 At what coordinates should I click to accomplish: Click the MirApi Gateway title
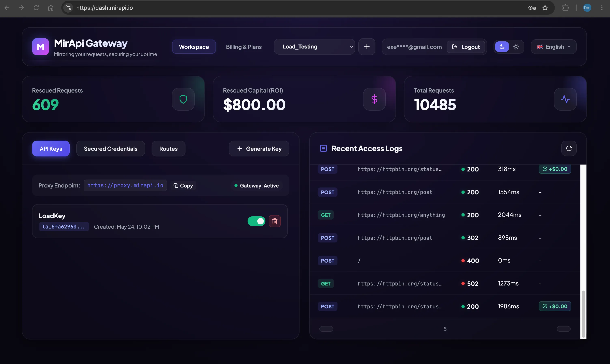coord(91,43)
